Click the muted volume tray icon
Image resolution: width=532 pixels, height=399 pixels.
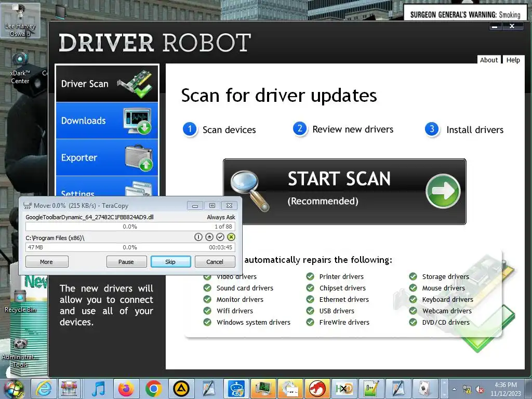point(480,390)
